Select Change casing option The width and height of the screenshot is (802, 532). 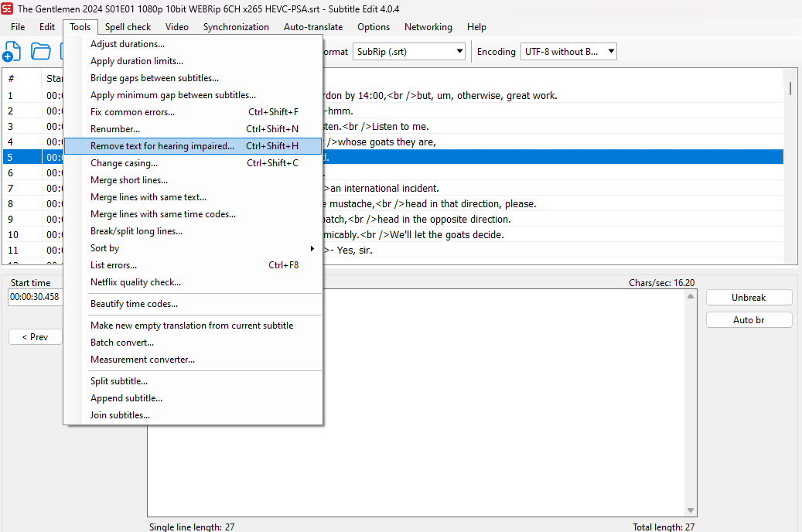click(193, 163)
